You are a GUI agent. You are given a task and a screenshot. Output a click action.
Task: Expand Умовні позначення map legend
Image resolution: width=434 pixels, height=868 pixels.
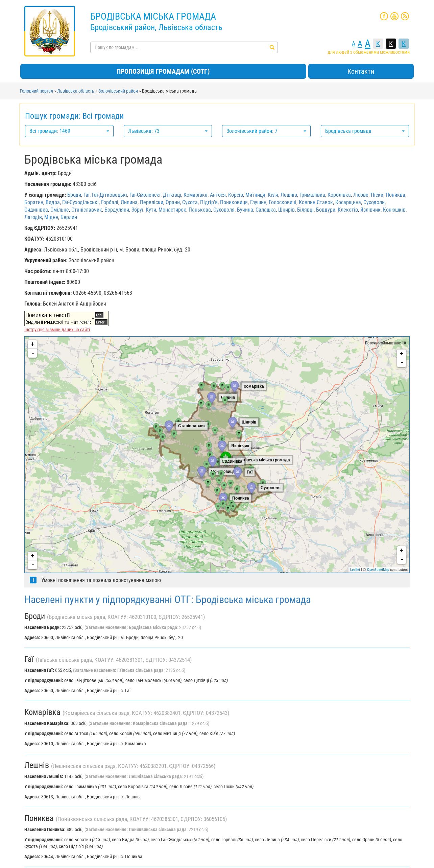(x=33, y=580)
